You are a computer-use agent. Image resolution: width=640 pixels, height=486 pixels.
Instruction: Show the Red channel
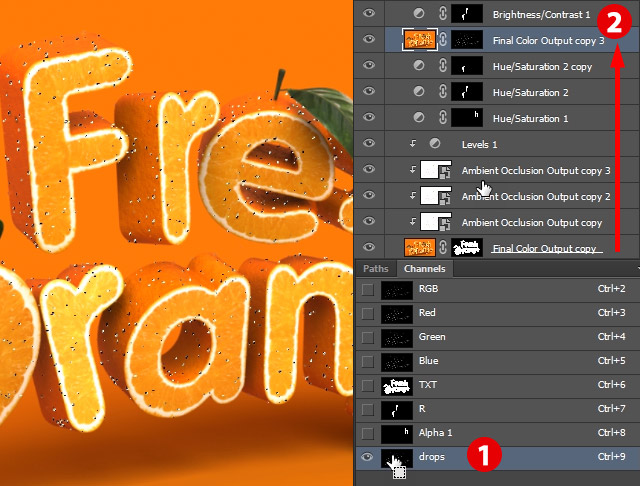pyautogui.click(x=367, y=313)
